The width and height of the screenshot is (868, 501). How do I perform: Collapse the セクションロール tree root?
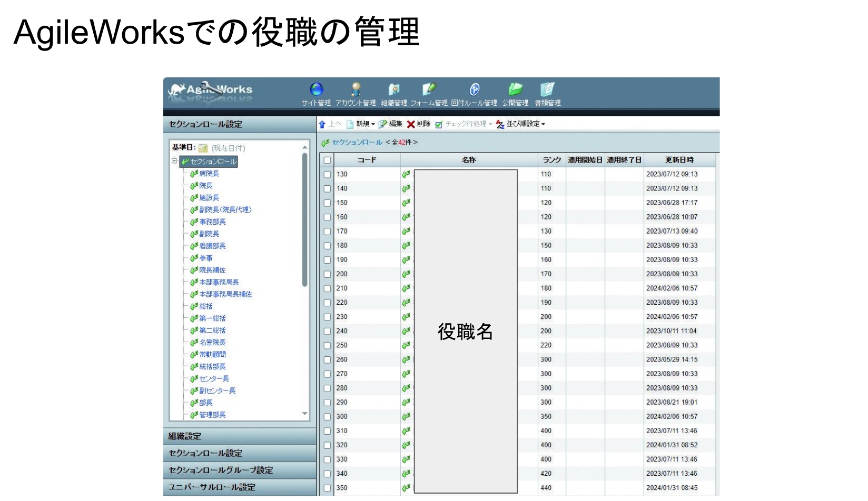tap(174, 161)
